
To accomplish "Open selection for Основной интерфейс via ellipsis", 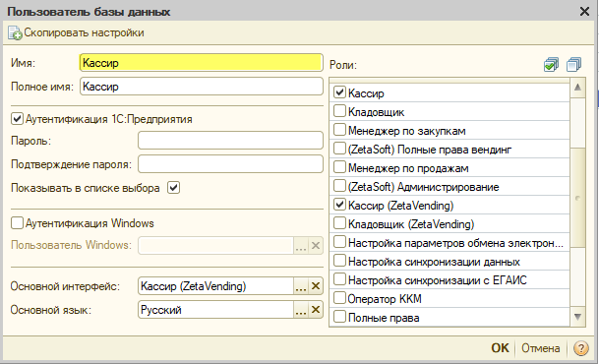I will [x=301, y=286].
